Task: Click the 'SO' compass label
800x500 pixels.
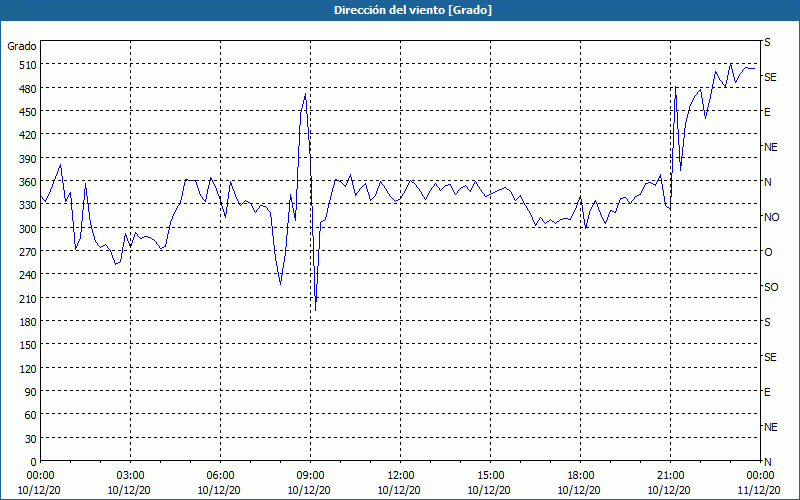Action: [x=771, y=287]
